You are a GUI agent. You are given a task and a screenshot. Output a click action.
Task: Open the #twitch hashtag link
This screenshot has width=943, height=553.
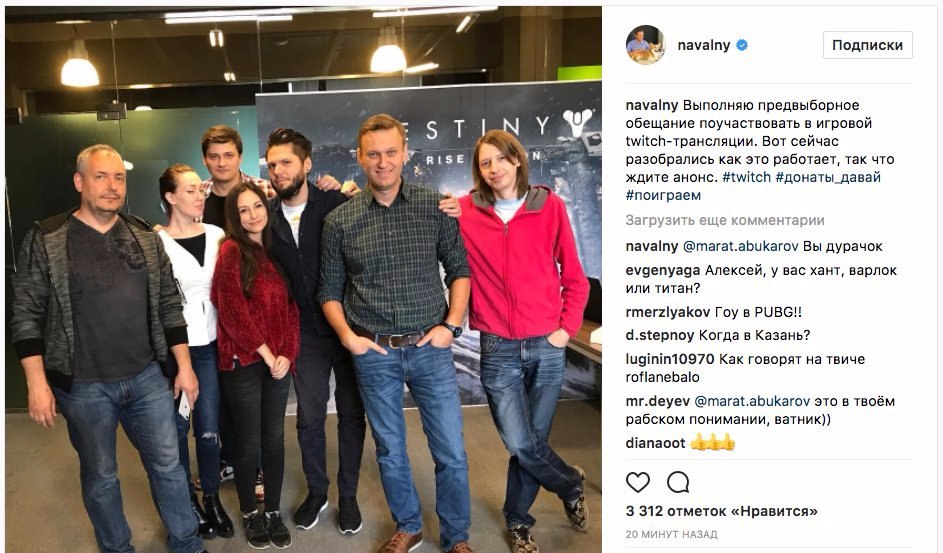pos(746,177)
